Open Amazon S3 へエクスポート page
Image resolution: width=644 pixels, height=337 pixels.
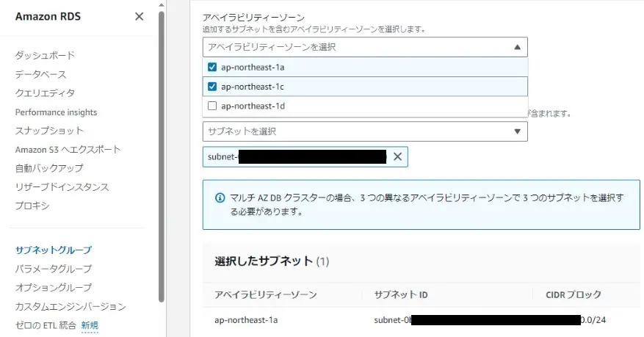point(68,150)
